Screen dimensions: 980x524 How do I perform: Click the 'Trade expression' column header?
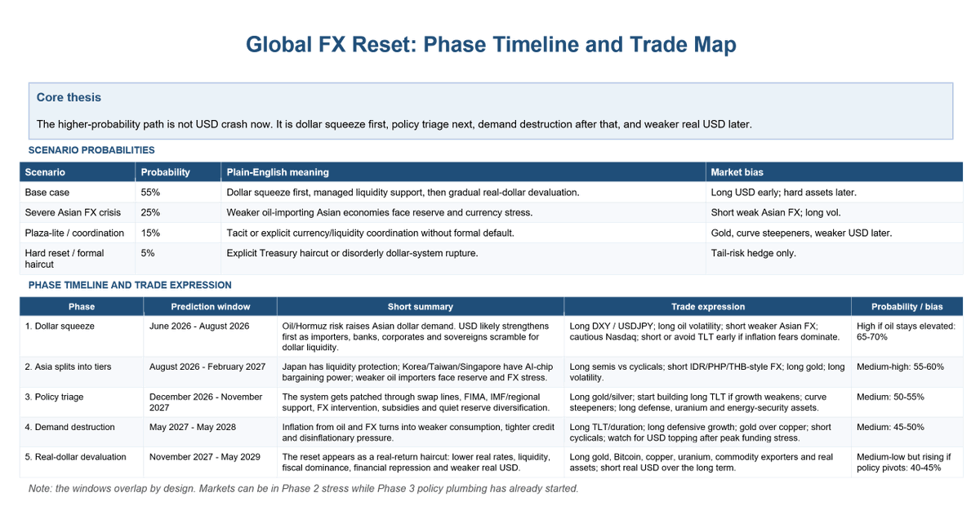708,307
